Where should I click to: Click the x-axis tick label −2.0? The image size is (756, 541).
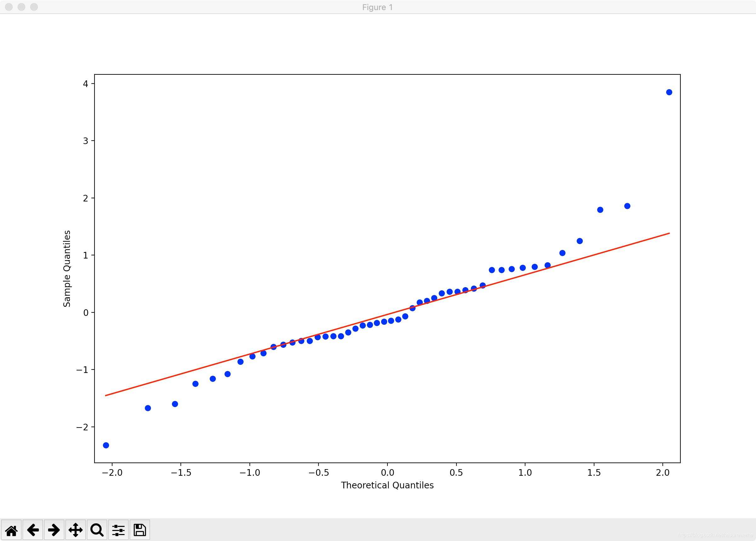tap(112, 473)
